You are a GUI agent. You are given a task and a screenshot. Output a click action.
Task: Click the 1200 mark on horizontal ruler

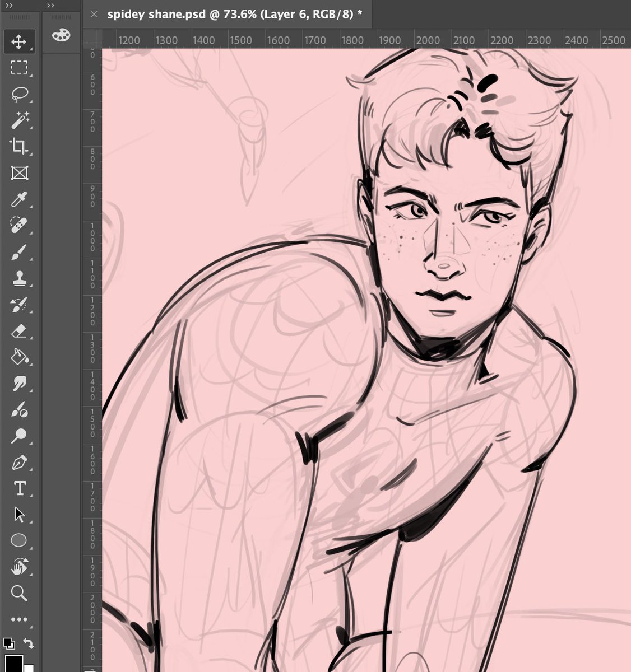129,40
